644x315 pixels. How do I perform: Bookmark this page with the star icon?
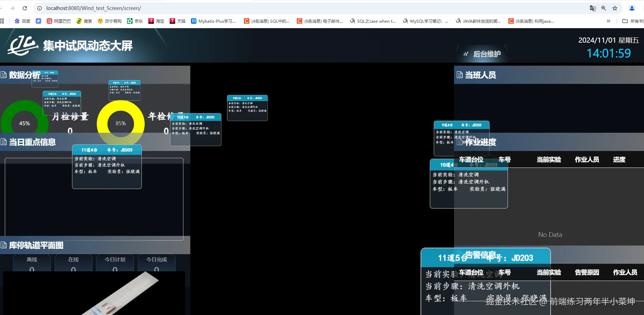point(615,8)
